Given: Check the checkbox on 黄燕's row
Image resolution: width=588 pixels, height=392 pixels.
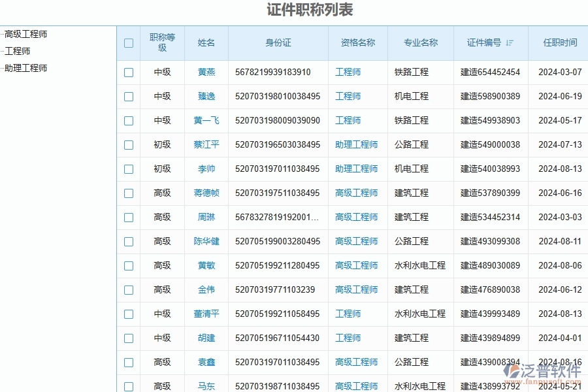Looking at the screenshot, I should click(x=128, y=73).
